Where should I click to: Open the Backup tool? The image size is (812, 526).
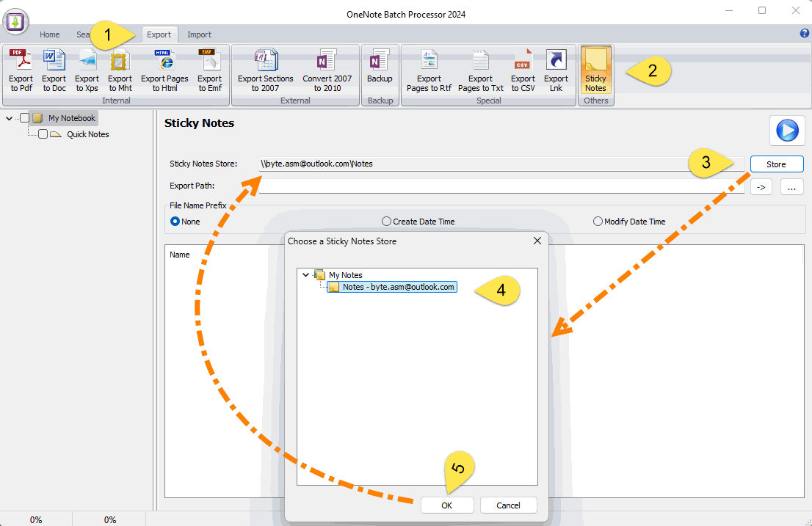(x=380, y=70)
